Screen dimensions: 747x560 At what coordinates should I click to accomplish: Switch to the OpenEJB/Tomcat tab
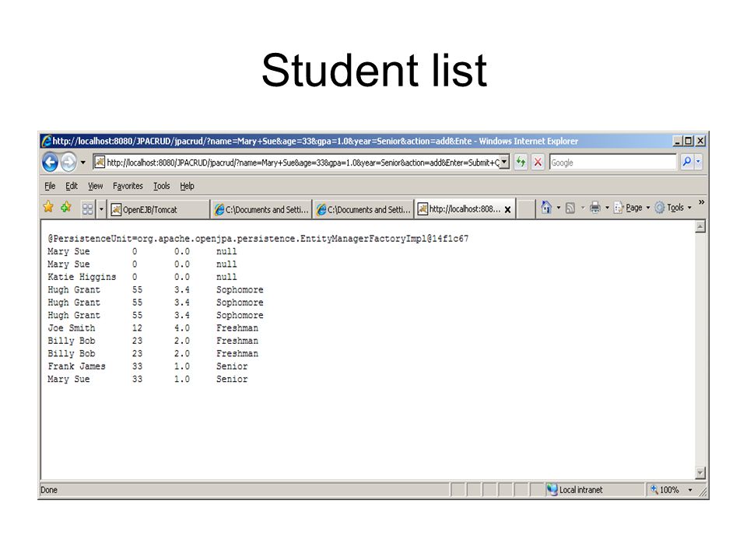pyautogui.click(x=158, y=209)
